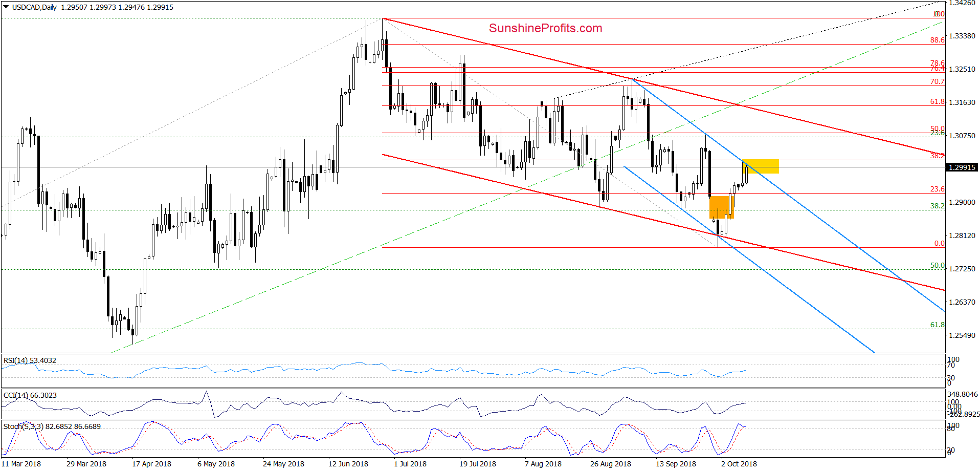Click the 0.0 Fibonacci level label
Image resolution: width=980 pixels, height=471 pixels.
coord(939,243)
